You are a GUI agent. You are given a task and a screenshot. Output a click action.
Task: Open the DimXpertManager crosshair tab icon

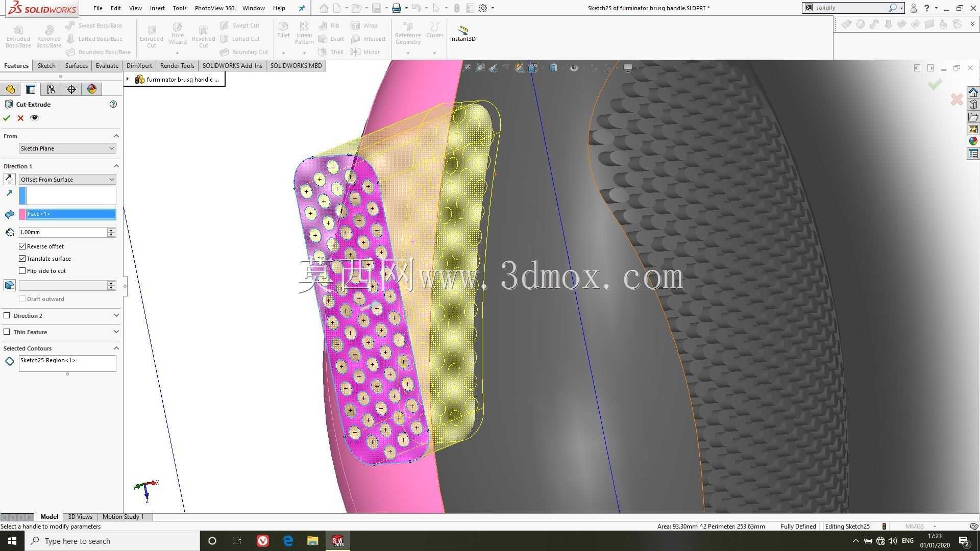(71, 89)
